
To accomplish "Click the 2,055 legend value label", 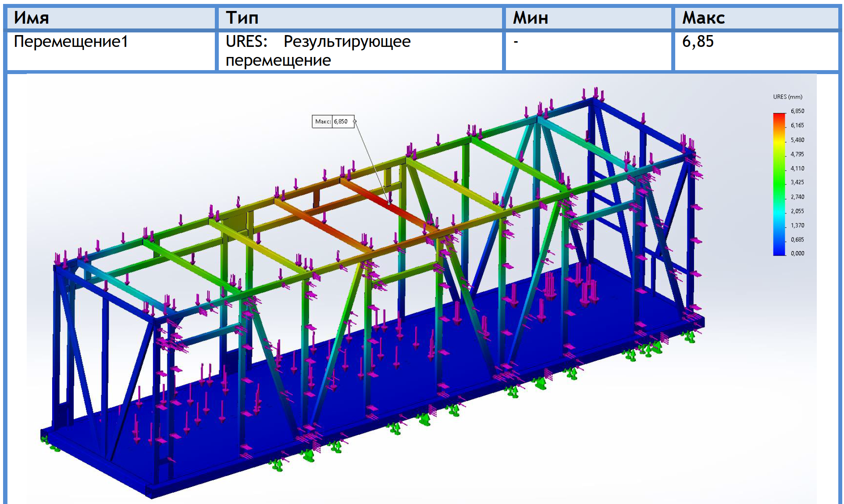I will point(797,211).
